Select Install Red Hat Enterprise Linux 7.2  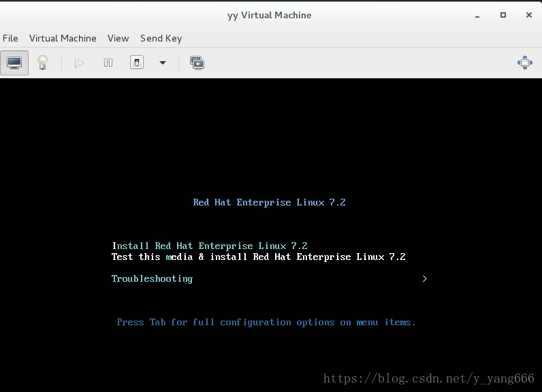pyautogui.click(x=210, y=246)
